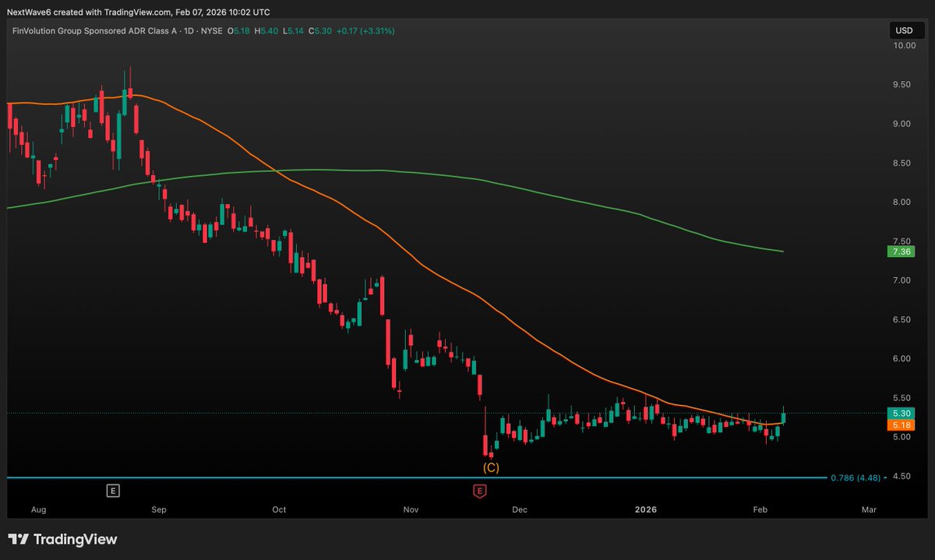Click the Mar time axis label

(x=869, y=510)
